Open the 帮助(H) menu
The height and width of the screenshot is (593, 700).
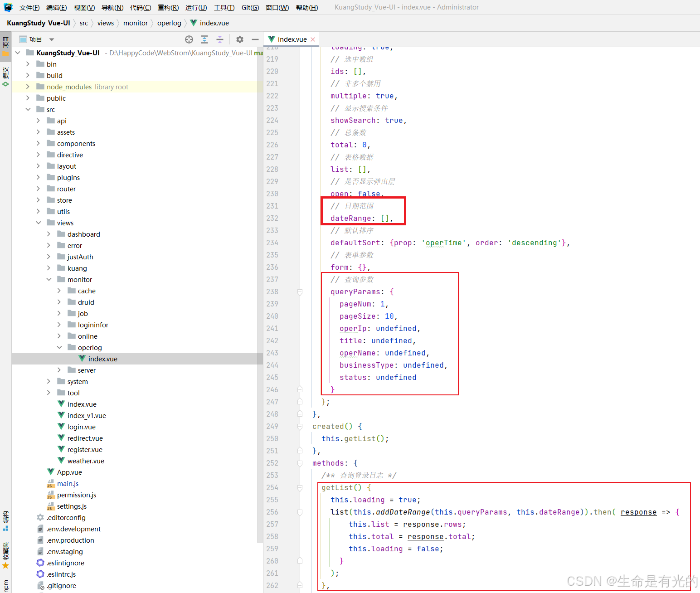pos(307,8)
